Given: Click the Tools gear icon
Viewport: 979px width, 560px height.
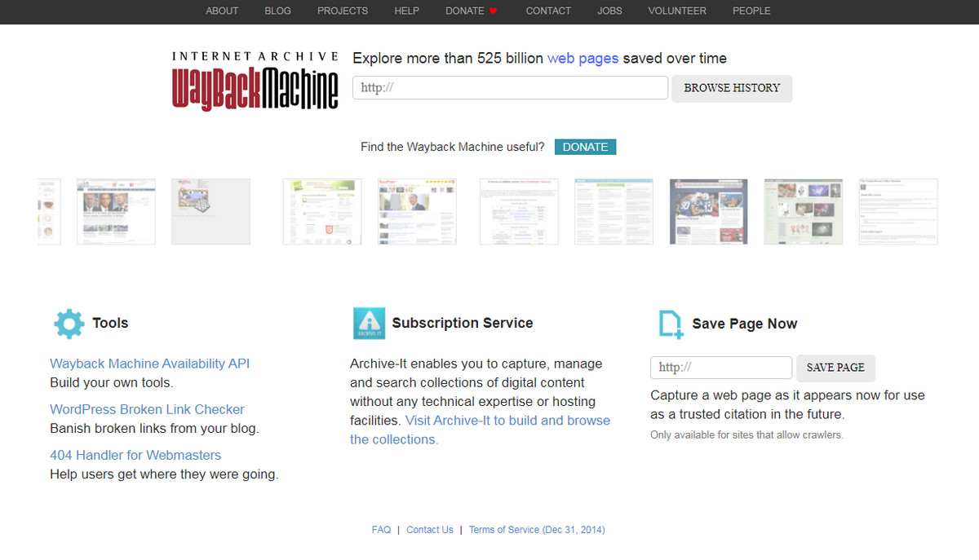Looking at the screenshot, I should coord(69,323).
